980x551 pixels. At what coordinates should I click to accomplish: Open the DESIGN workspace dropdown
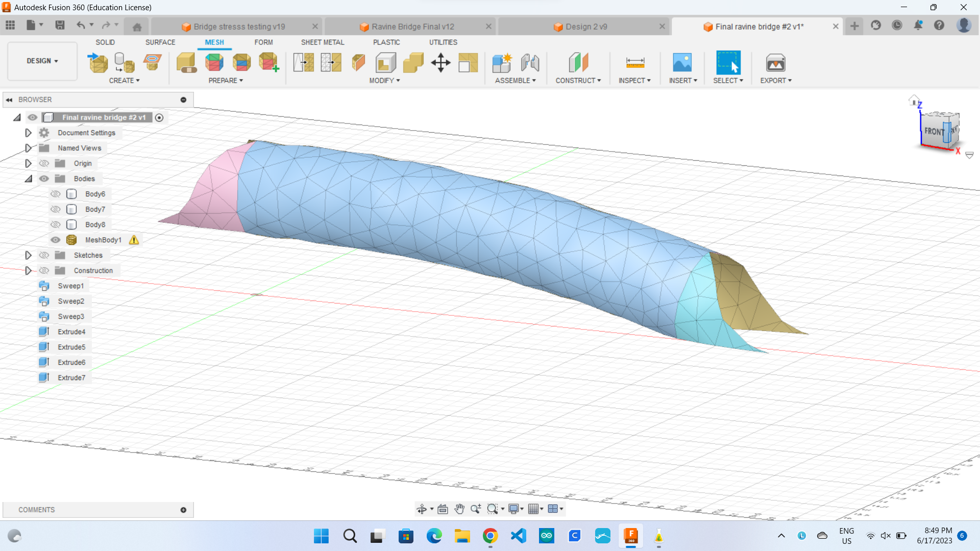pyautogui.click(x=42, y=61)
